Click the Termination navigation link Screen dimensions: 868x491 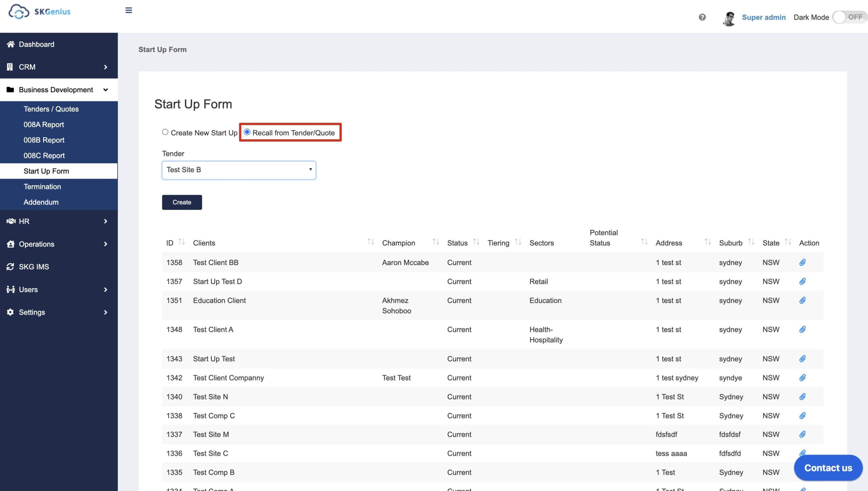tap(42, 186)
